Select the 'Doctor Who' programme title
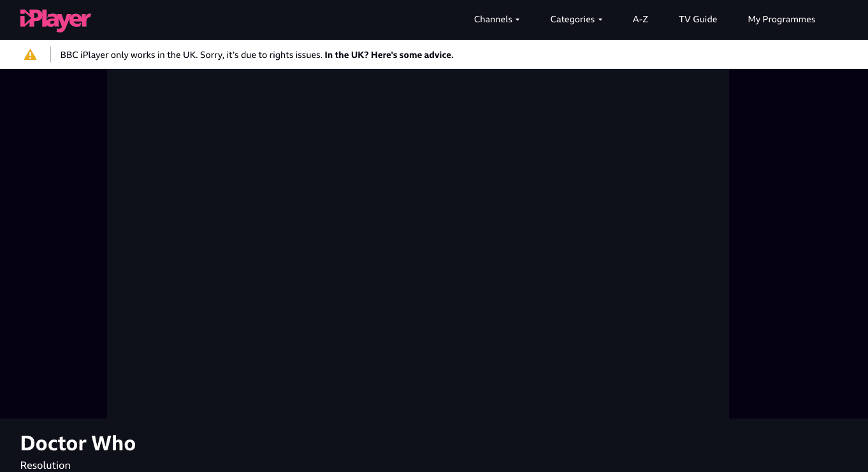Image resolution: width=868 pixels, height=472 pixels. coord(78,443)
